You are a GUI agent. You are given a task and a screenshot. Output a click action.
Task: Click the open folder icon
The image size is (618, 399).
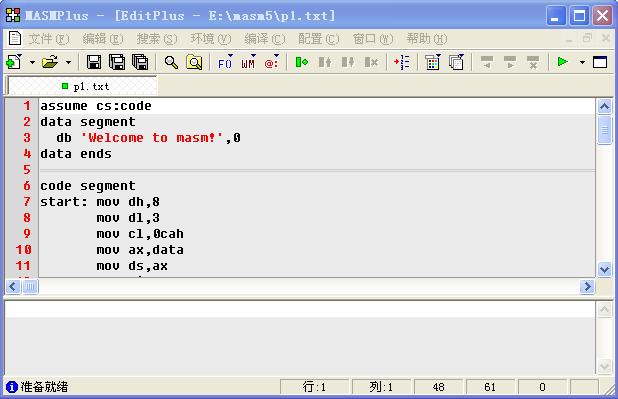point(50,62)
